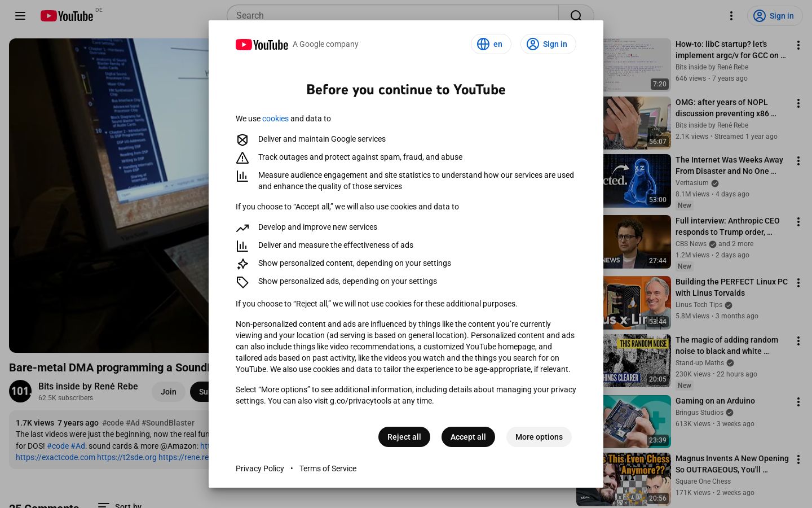This screenshot has width=812, height=508.
Task: Open options for 'Full interview: Anthropic CEO' video
Action: coord(798,222)
